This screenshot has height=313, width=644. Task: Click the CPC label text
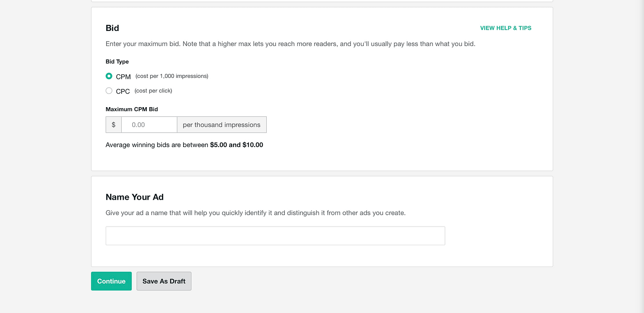123,91
